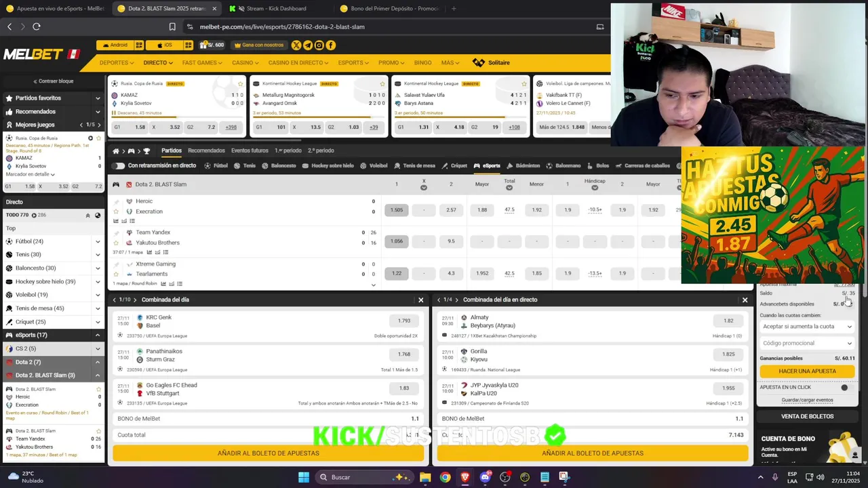This screenshot has width=868, height=488.
Task: Open list icon for Team Yandex match
Action: point(165,252)
